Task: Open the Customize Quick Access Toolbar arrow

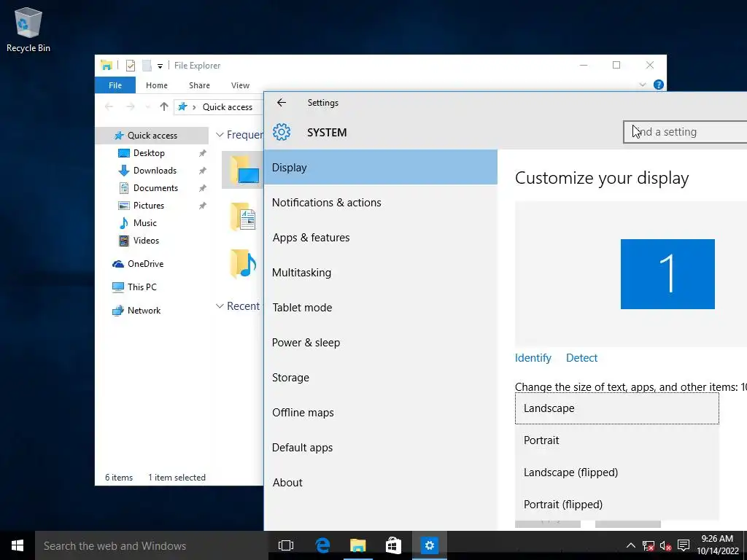Action: pos(160,66)
